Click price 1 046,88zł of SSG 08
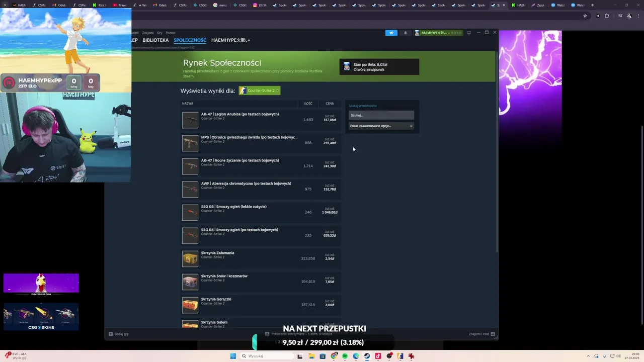 [x=330, y=212]
